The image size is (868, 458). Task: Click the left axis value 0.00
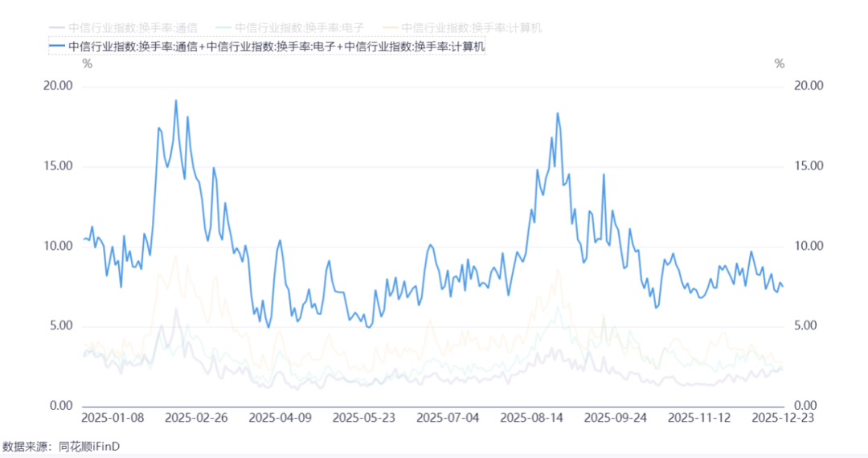61,406
